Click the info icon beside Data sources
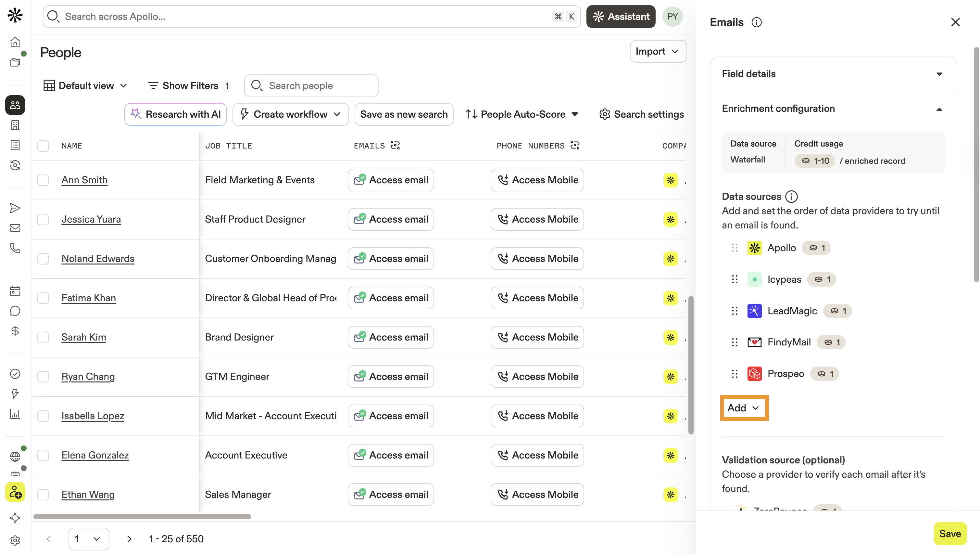This screenshot has width=980, height=555. [x=791, y=196]
